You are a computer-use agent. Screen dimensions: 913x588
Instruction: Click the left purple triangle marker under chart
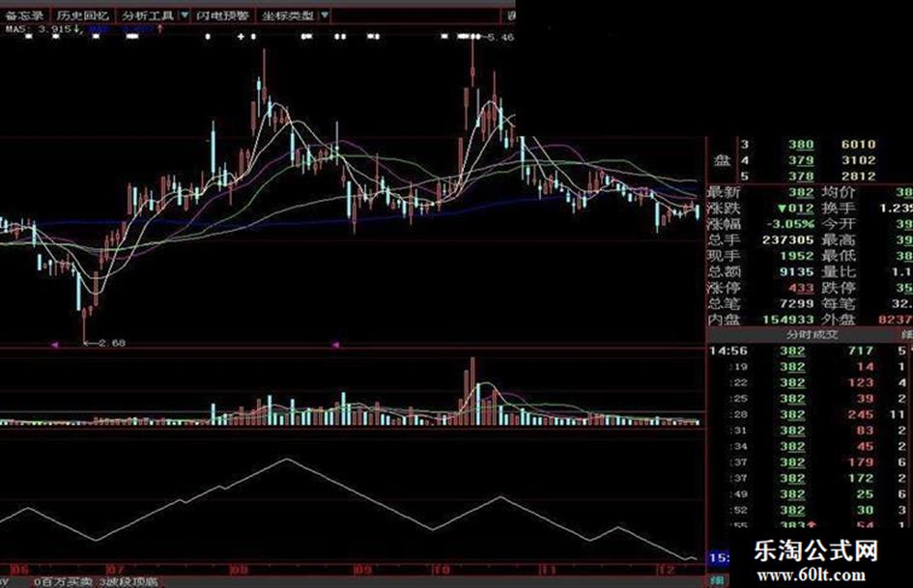(x=55, y=345)
